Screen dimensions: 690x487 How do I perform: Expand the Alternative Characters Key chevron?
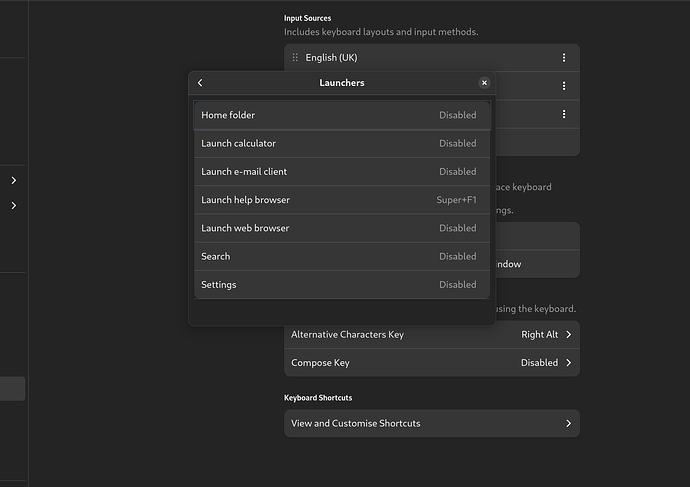point(568,335)
